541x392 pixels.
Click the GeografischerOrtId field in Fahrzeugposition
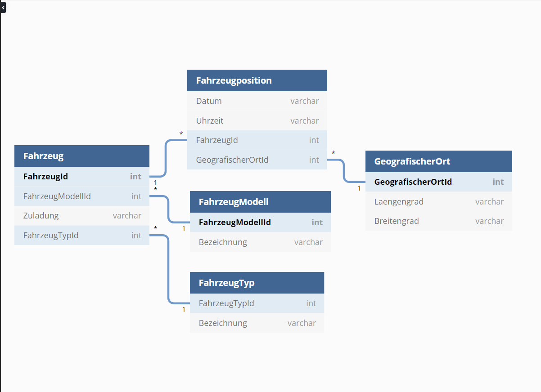[257, 160]
